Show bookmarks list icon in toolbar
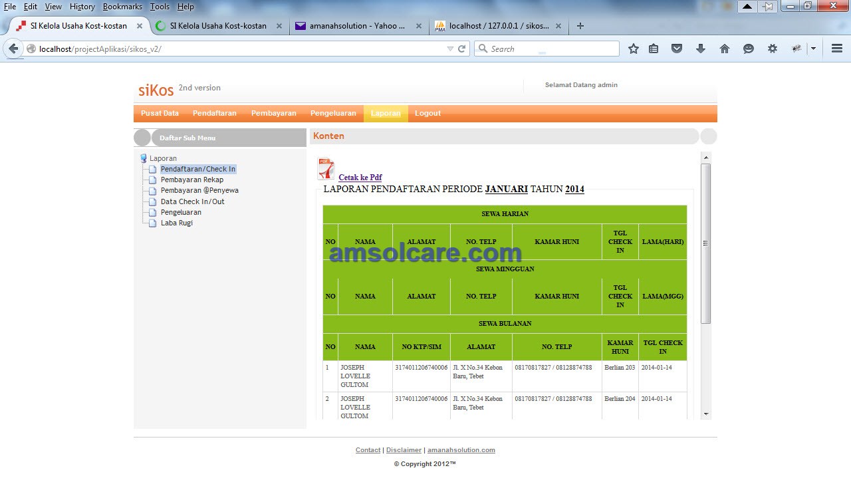 point(654,49)
